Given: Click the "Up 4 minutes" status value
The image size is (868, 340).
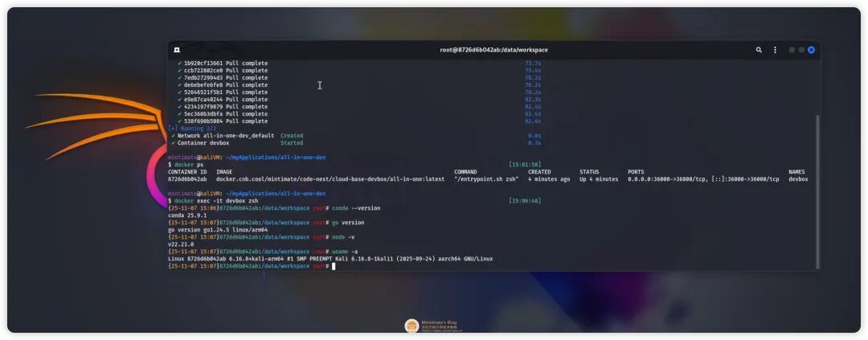Looking at the screenshot, I should (599, 179).
